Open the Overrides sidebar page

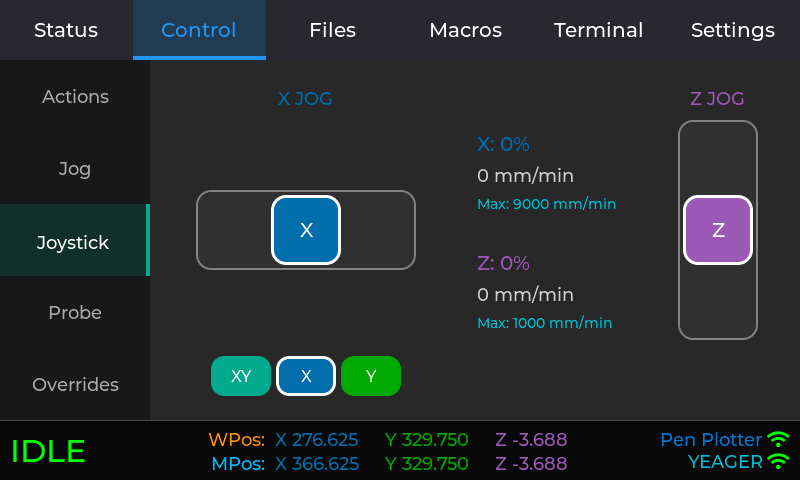75,385
